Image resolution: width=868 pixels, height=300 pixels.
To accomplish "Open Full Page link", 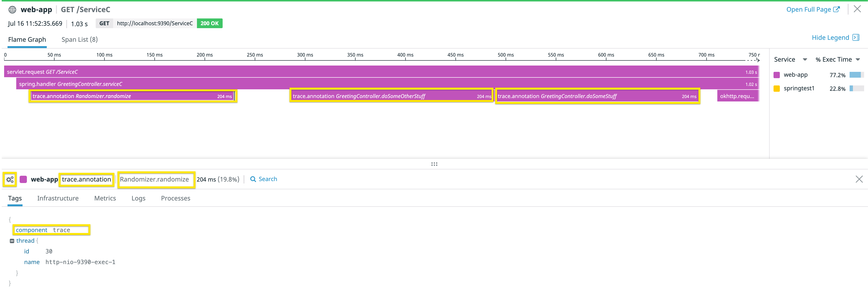I will point(809,9).
